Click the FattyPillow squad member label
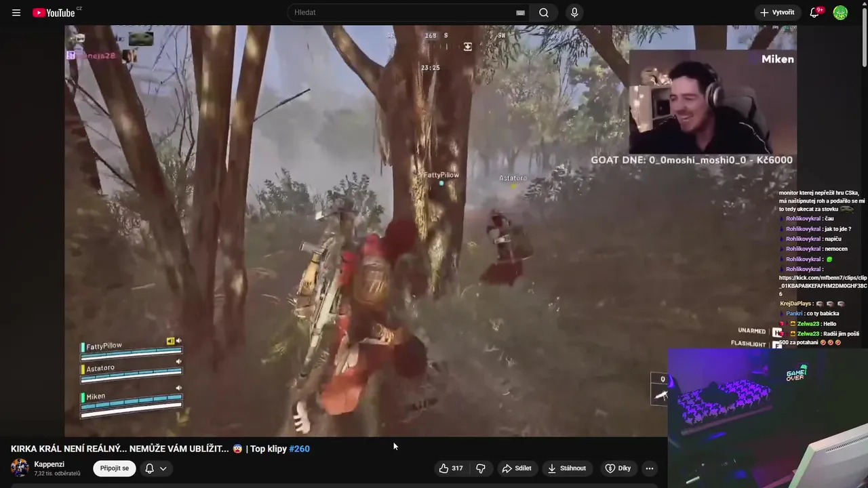Viewport: 868px width, 488px height. coord(104,346)
